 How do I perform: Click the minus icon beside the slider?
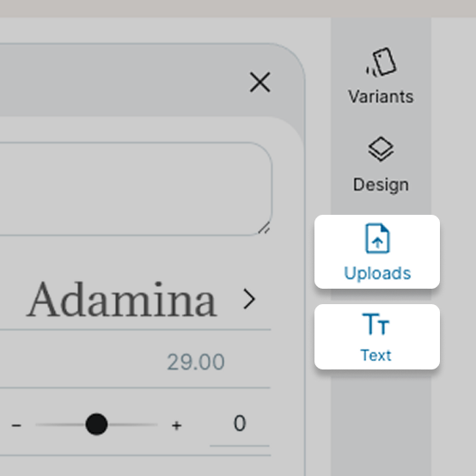point(16,425)
